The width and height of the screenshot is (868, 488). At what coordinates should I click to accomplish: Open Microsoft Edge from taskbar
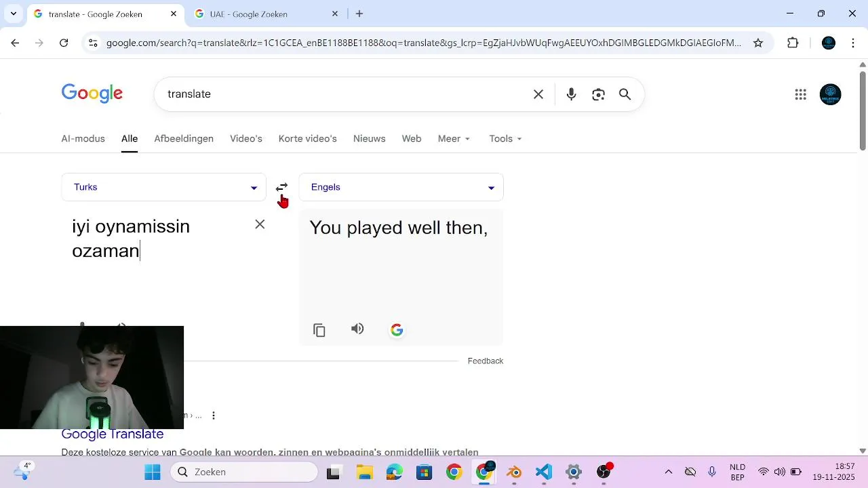(395, 472)
